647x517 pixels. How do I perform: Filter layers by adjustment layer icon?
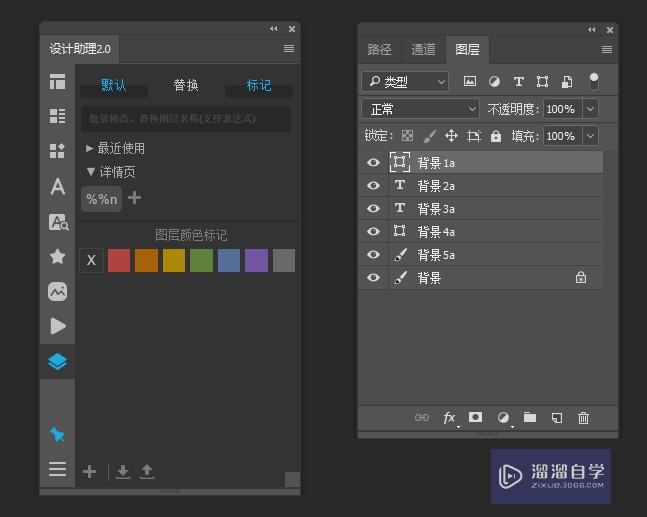494,82
